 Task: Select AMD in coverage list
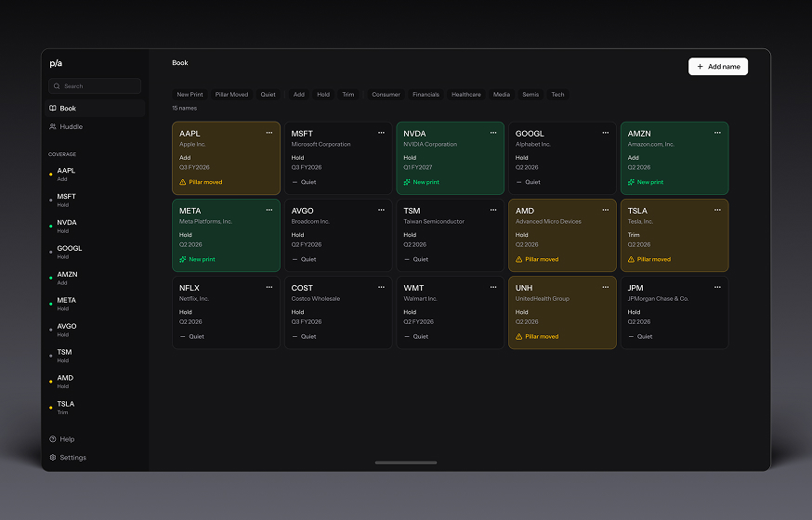(x=95, y=382)
